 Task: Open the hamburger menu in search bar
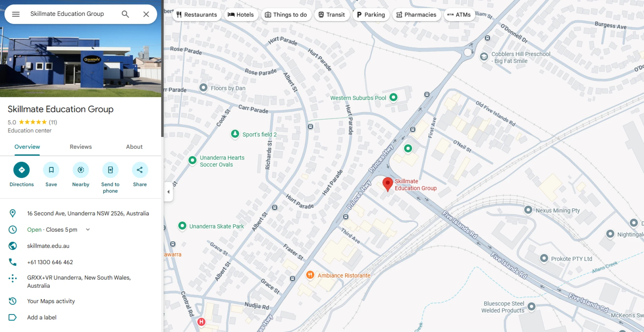coord(16,14)
